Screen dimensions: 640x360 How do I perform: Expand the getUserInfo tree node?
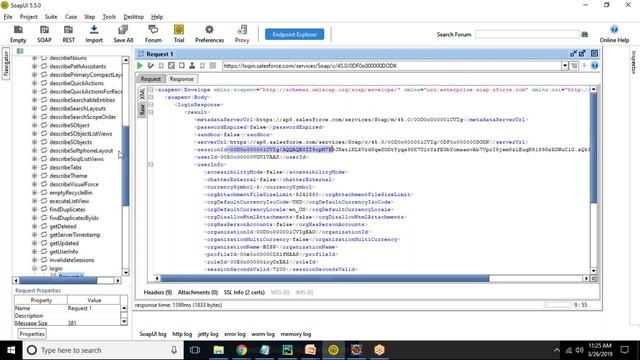34,251
